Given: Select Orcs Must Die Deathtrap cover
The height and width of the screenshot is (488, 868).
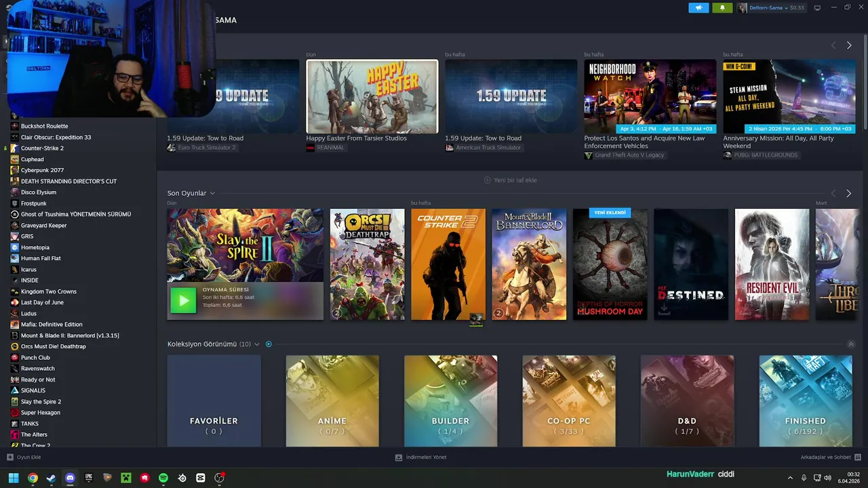Looking at the screenshot, I should pos(367,264).
